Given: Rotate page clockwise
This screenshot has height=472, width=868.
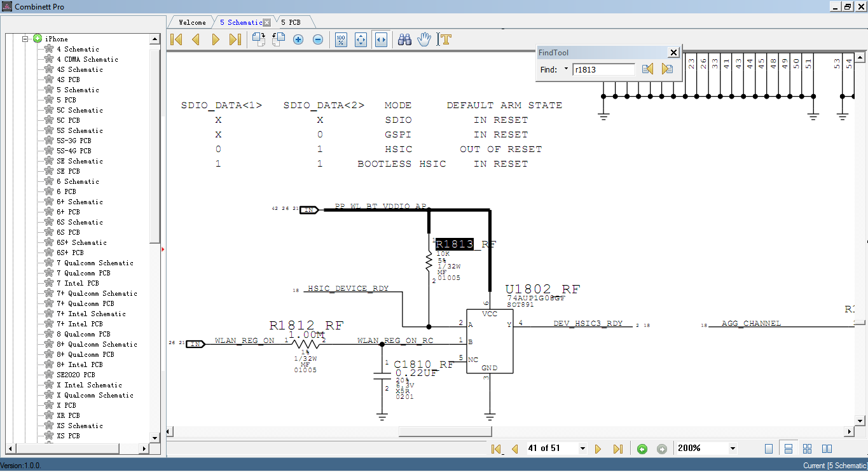Looking at the screenshot, I should (x=258, y=39).
